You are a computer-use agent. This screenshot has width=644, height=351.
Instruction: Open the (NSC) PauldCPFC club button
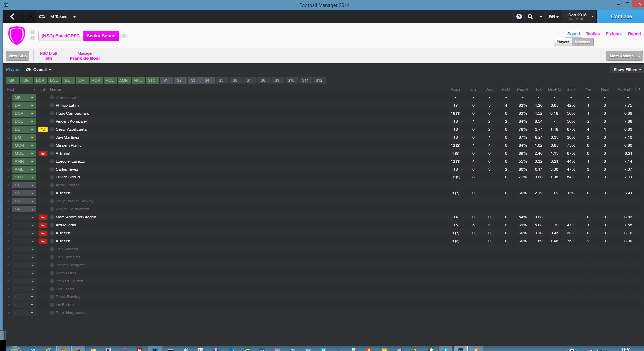61,36
